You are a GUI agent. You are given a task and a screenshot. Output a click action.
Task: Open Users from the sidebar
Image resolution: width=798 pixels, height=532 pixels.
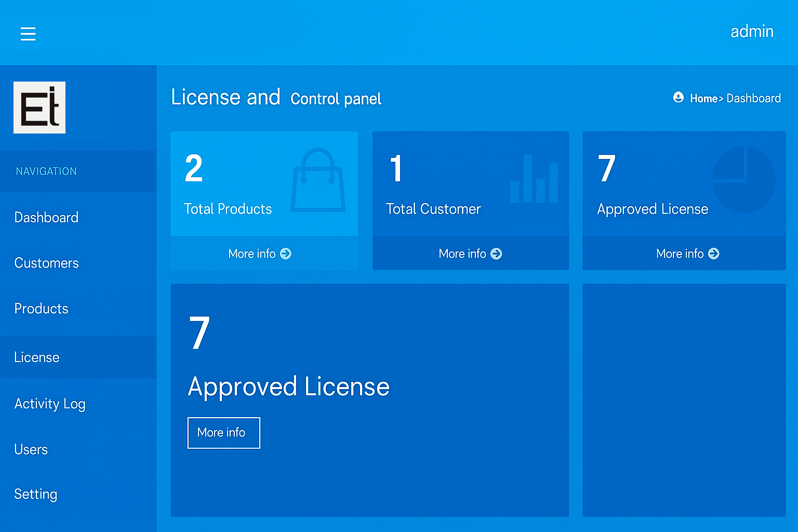click(31, 449)
